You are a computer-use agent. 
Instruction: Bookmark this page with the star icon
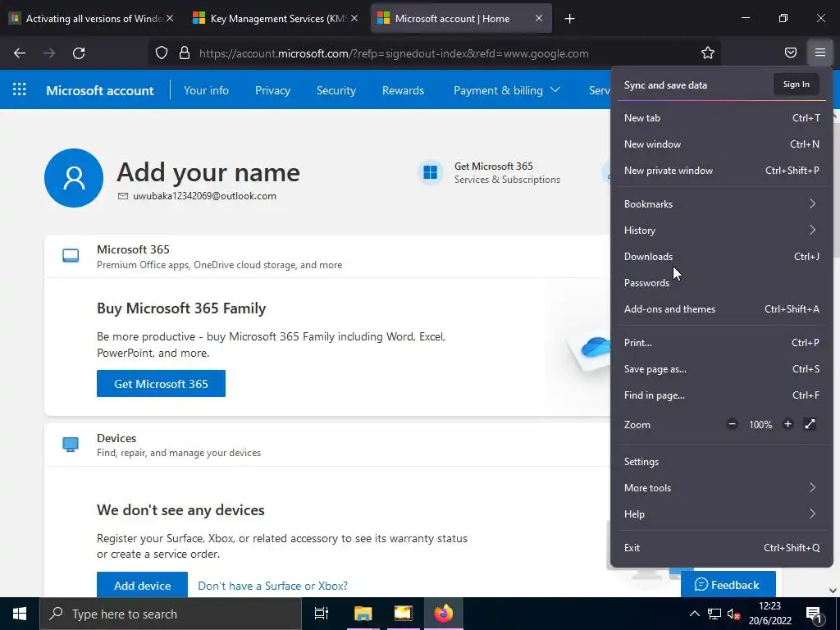pos(708,52)
